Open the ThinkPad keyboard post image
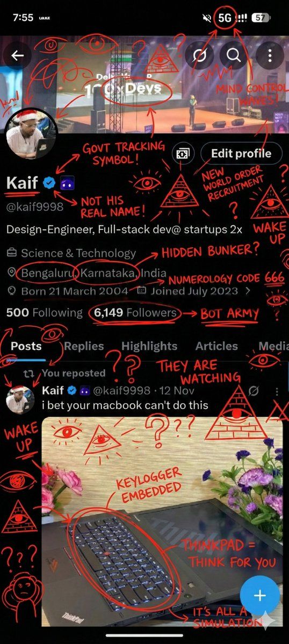The height and width of the screenshot is (644, 289). 162,522
